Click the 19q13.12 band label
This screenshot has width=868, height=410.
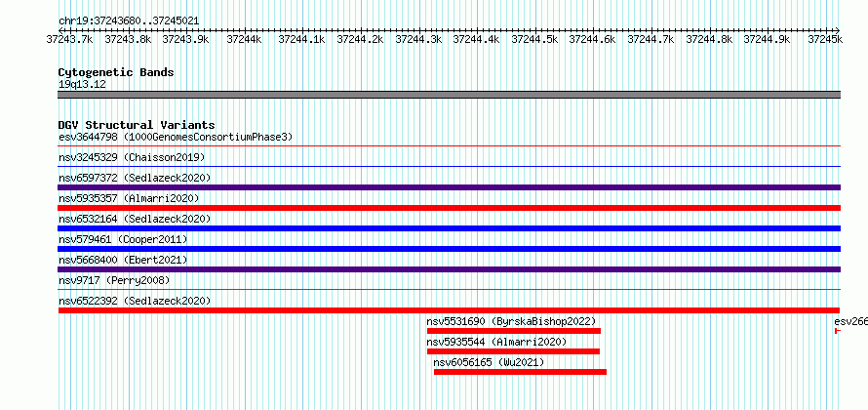(82, 85)
